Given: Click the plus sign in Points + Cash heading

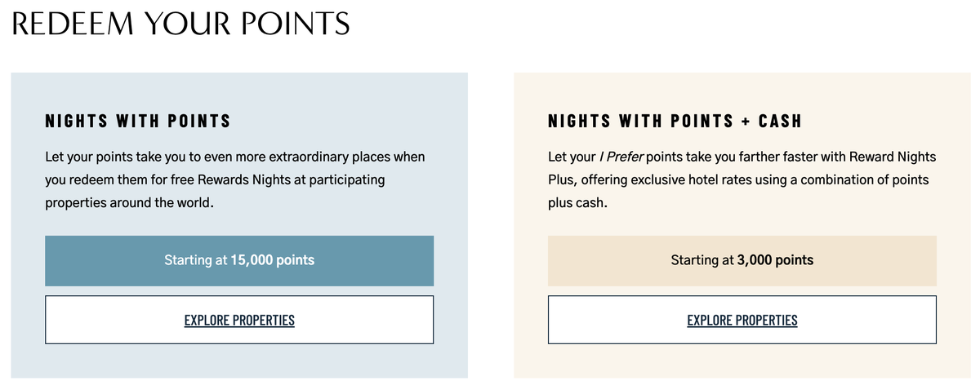Looking at the screenshot, I should 746,122.
